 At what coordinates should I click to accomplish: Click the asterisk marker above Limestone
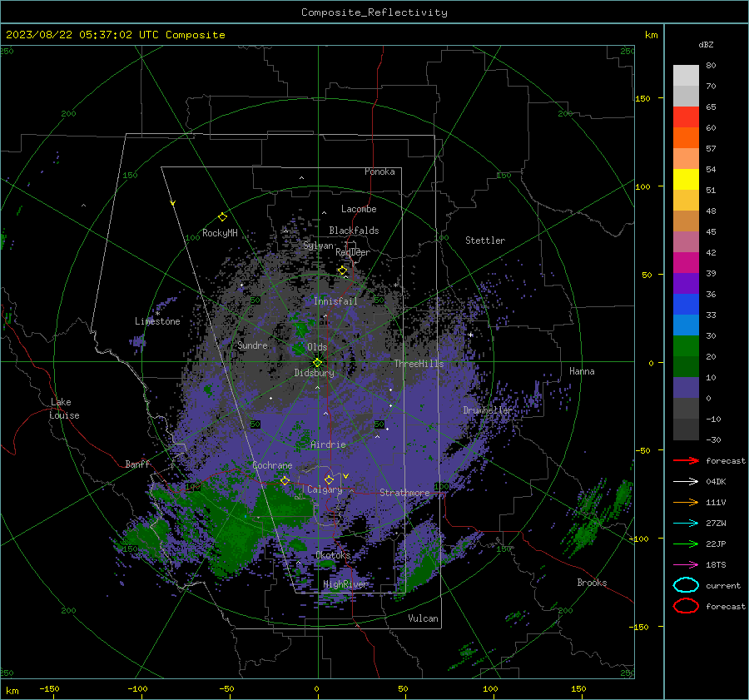[157, 314]
